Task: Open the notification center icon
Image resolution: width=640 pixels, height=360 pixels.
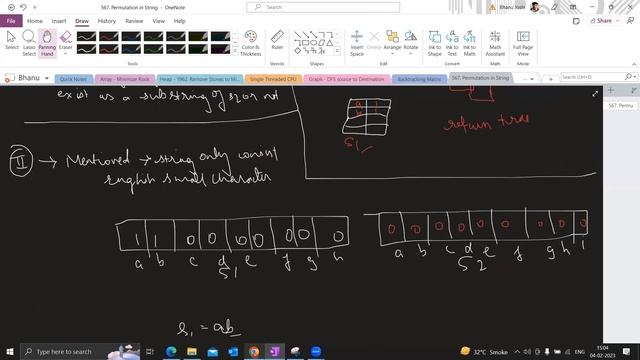Action: 627,351
